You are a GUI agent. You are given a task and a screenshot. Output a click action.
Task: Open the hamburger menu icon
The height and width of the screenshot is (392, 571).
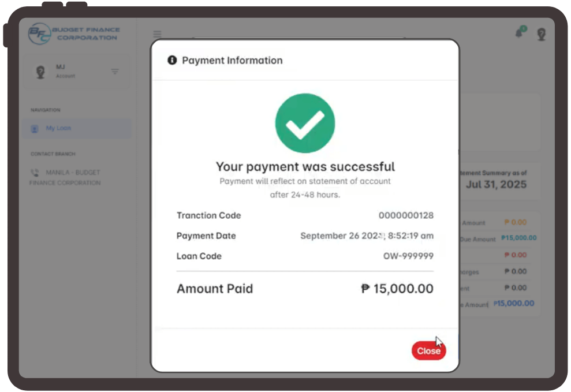coord(157,34)
